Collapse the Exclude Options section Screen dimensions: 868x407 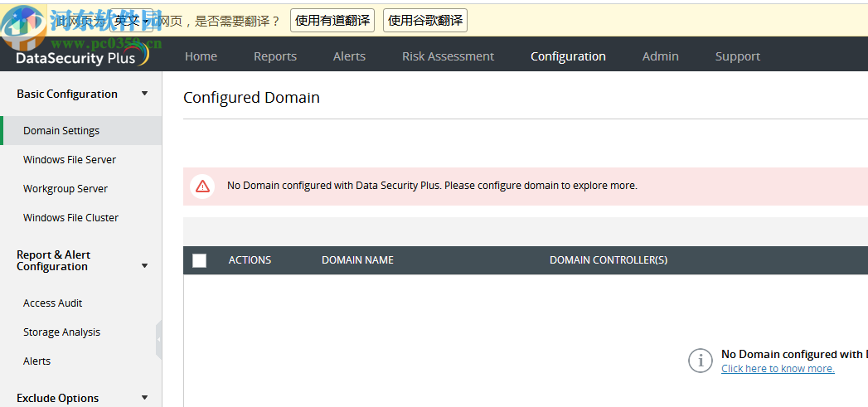(x=144, y=398)
